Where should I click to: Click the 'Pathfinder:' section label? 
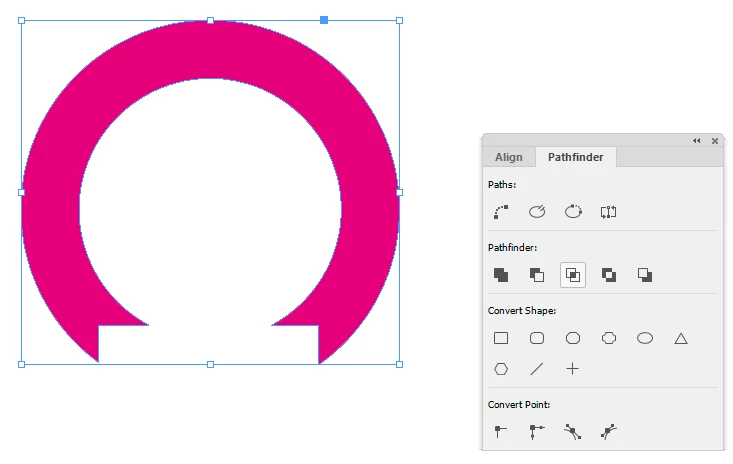512,248
